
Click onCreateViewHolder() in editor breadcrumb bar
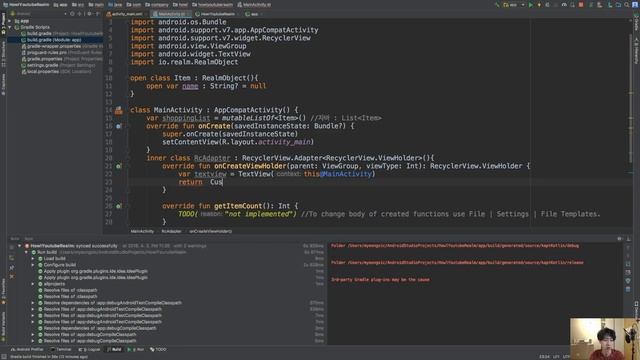pos(210,231)
